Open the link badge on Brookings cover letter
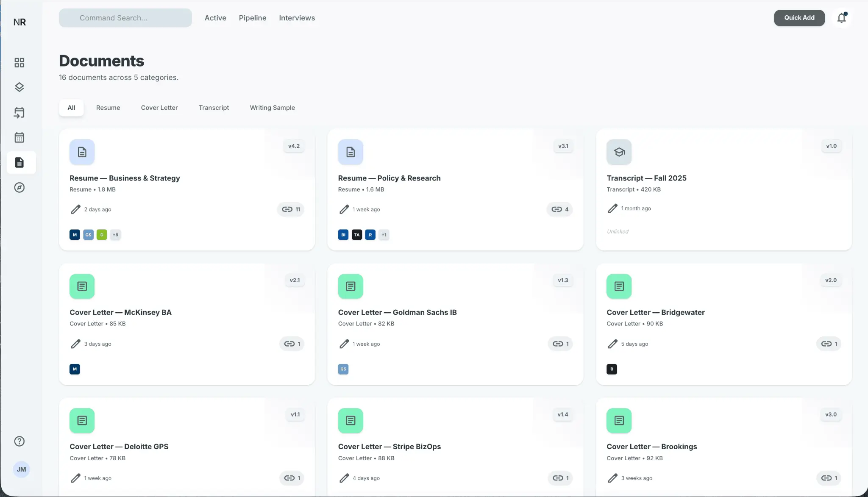 click(x=829, y=478)
